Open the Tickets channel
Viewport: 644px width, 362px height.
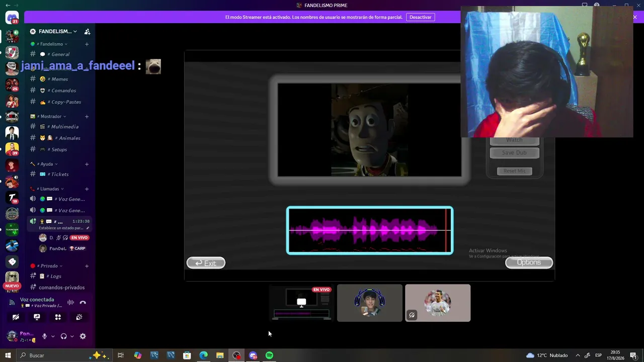(59, 174)
